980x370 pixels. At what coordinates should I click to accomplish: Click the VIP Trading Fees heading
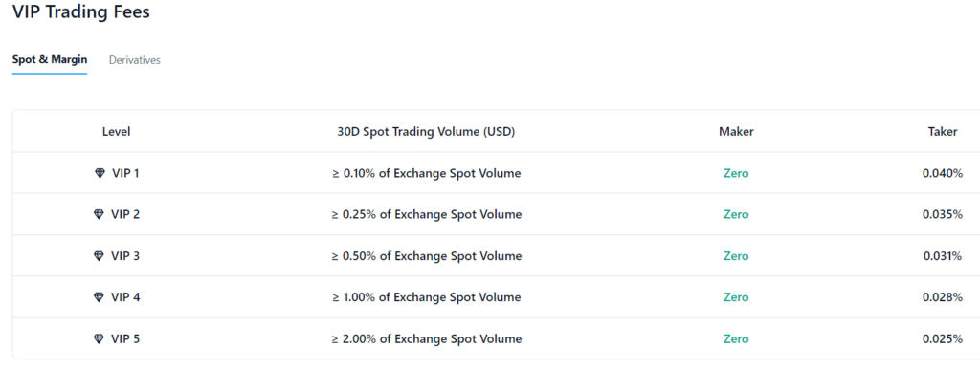81,11
